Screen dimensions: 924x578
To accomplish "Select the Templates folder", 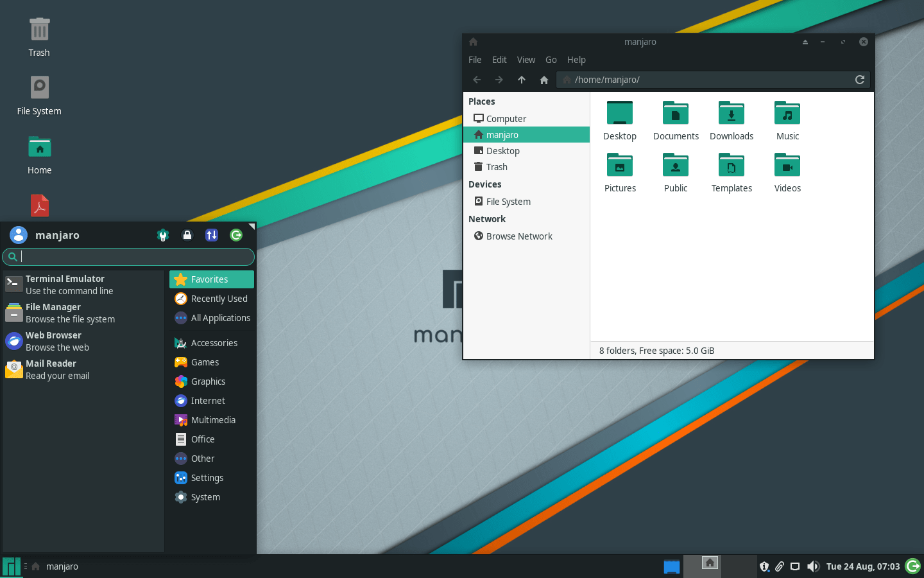I will [x=732, y=173].
